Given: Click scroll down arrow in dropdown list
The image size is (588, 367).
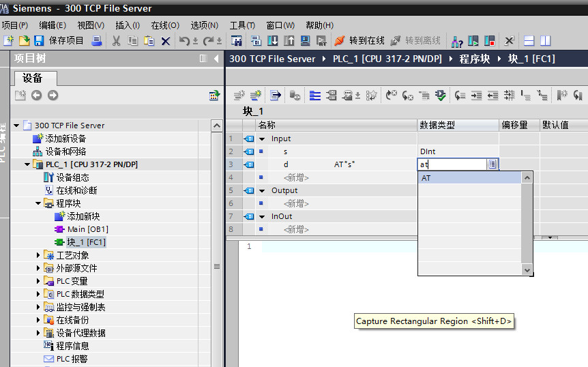Looking at the screenshot, I should click(x=527, y=270).
